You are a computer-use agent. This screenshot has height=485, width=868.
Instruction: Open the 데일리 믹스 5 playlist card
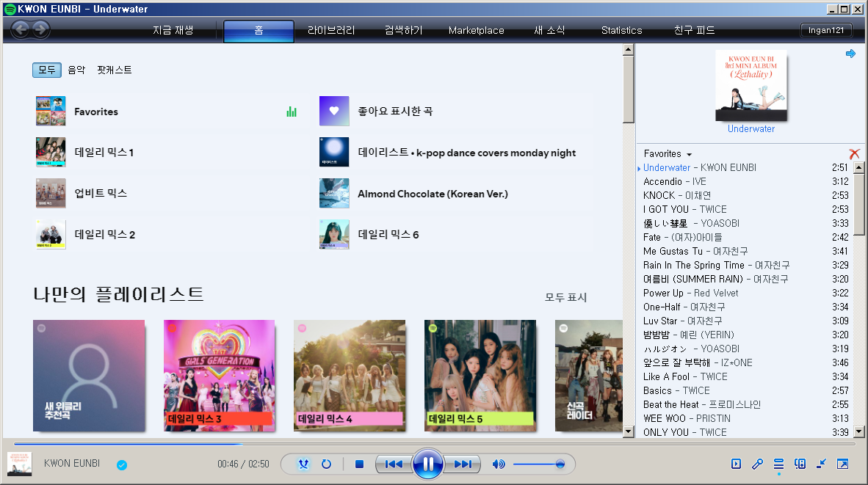point(480,376)
